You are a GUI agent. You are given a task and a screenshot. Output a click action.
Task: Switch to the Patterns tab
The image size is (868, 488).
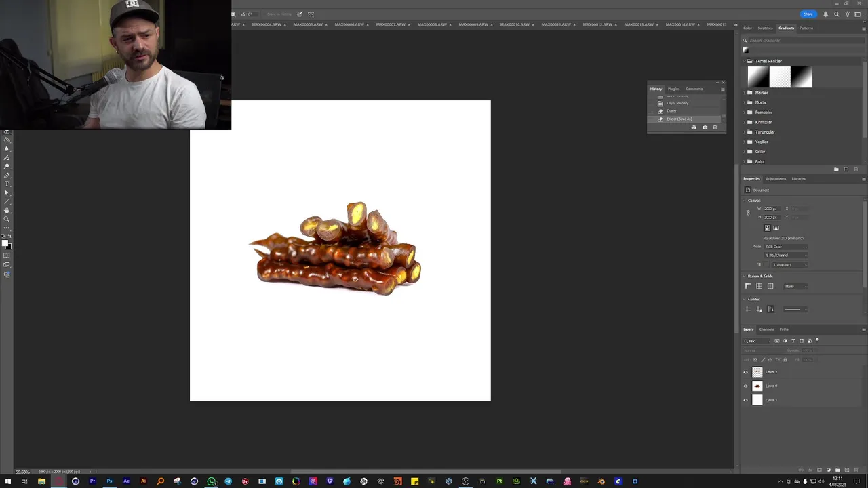click(806, 28)
